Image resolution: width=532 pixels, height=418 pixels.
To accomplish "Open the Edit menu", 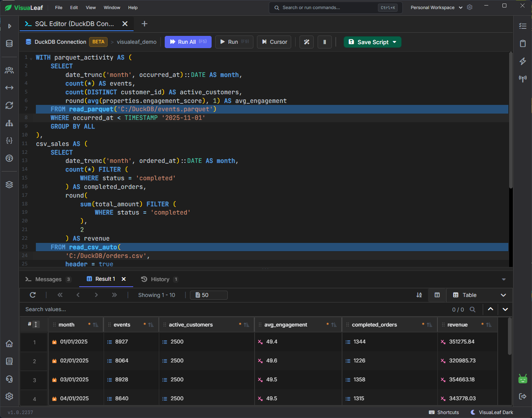I will coord(74,7).
